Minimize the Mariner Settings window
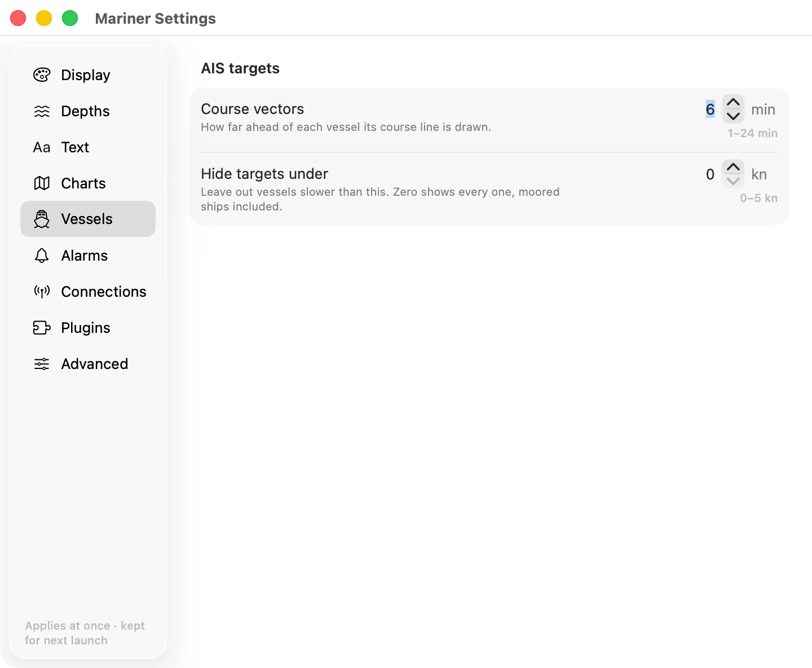Image resolution: width=812 pixels, height=668 pixels. click(x=44, y=18)
